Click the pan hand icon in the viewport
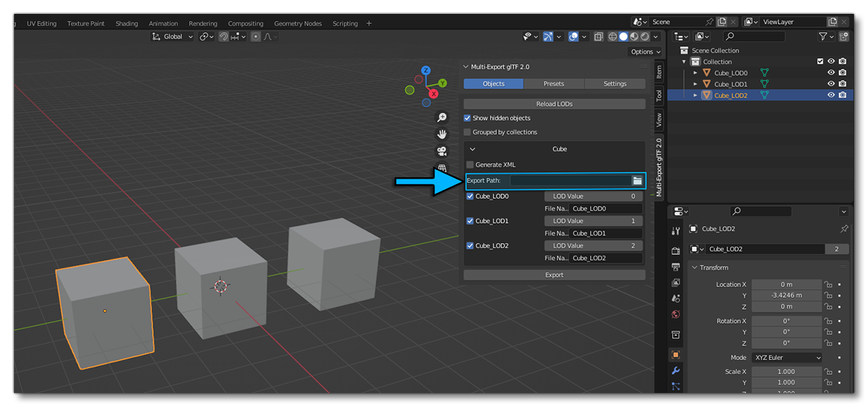The height and width of the screenshot is (407, 868). click(x=442, y=134)
